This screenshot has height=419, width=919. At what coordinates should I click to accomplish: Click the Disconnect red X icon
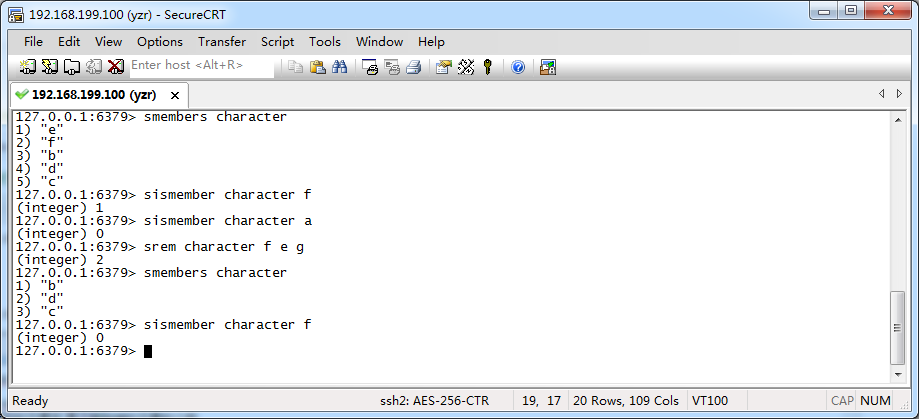tap(115, 67)
